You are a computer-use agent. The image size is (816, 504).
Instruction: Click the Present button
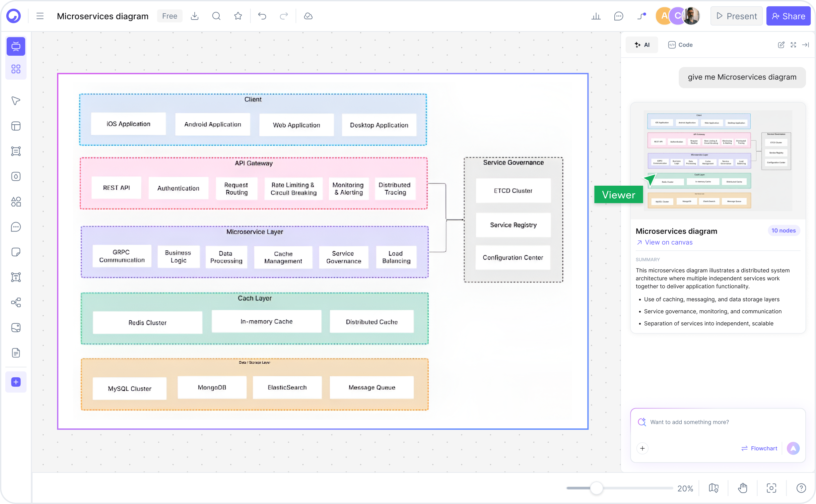tap(736, 16)
